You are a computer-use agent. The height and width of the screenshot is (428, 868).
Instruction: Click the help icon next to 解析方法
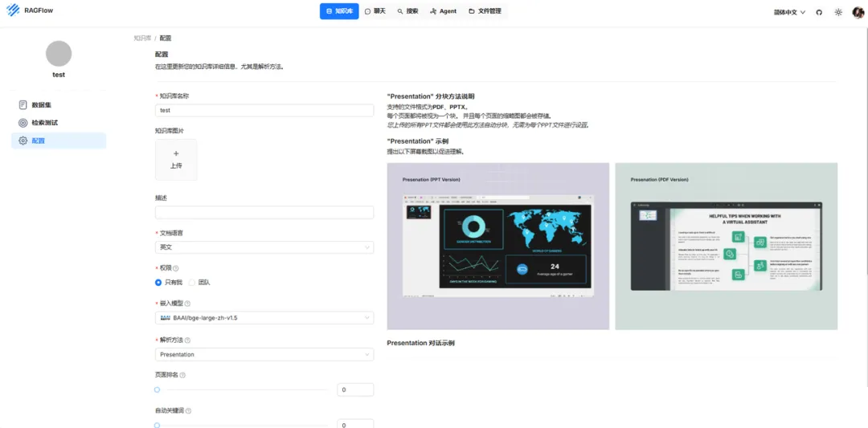coord(187,340)
